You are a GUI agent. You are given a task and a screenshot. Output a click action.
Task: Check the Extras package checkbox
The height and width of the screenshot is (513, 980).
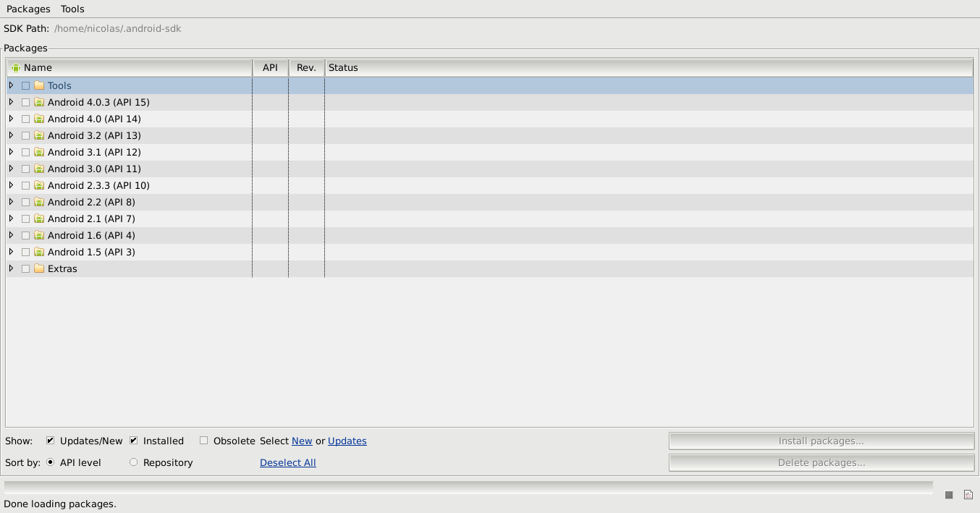point(26,268)
